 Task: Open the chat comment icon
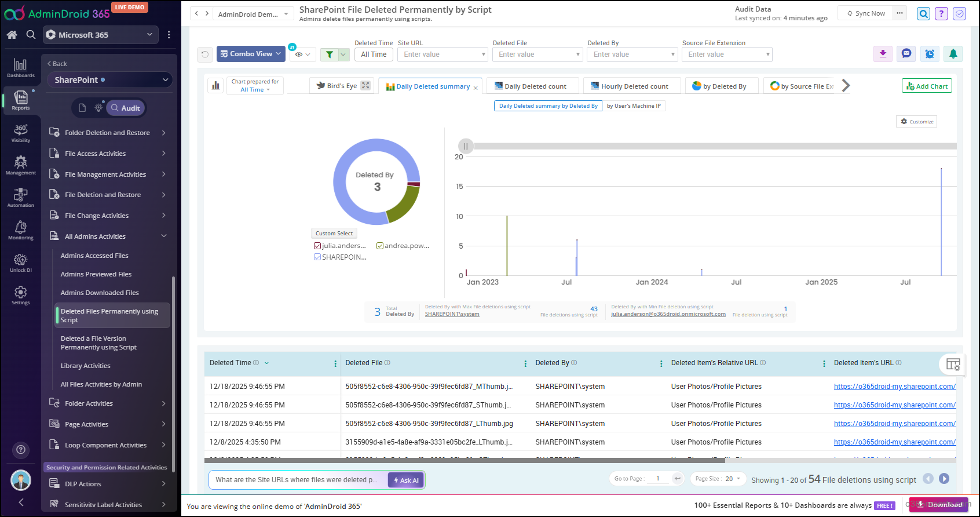click(x=906, y=54)
